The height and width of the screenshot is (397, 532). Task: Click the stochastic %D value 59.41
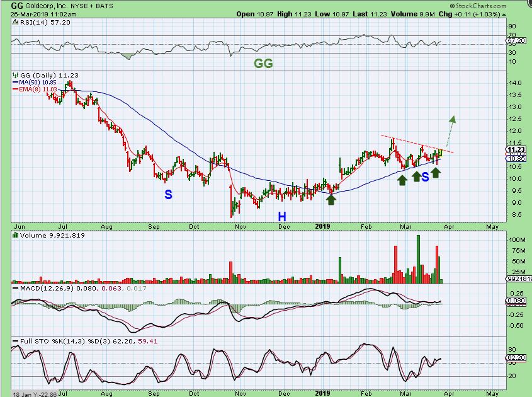[x=147, y=342]
